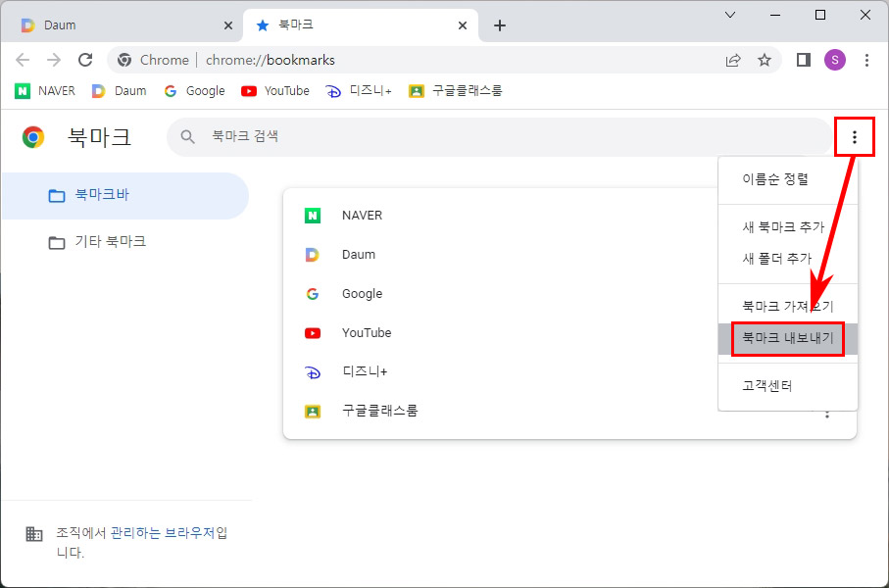The image size is (889, 588).
Task: Open the share icon in the address bar
Action: (x=732, y=60)
